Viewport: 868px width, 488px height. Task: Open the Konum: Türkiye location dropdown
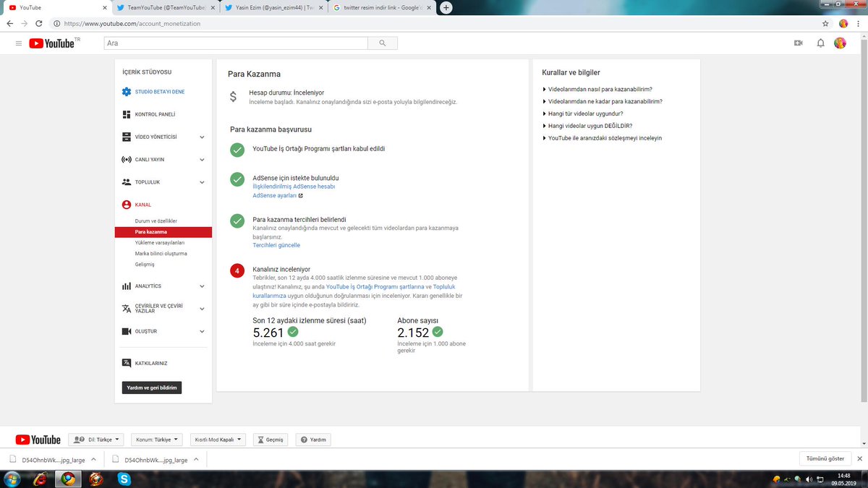[x=157, y=440]
